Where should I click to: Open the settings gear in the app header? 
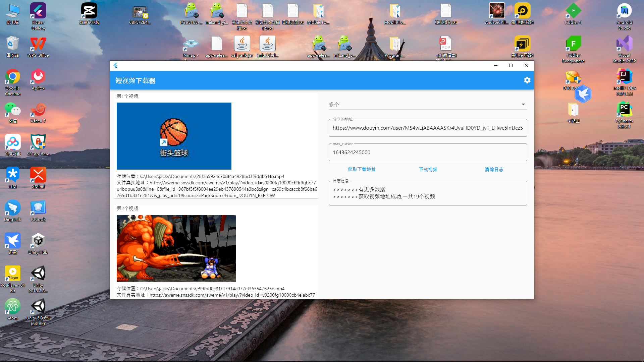(527, 80)
